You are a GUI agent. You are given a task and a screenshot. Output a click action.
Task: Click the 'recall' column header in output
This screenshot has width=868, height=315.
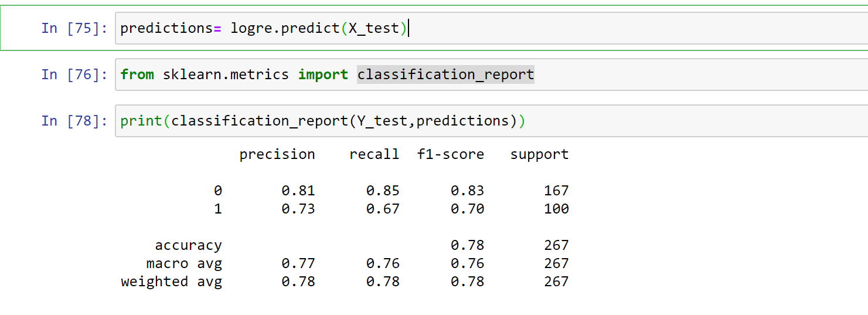click(x=374, y=154)
